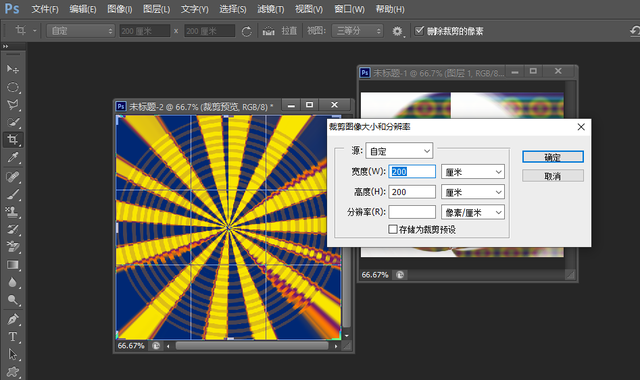Viewport: 640px width, 380px height.
Task: Click the Photoshop Ps logo
Action: tap(12, 8)
